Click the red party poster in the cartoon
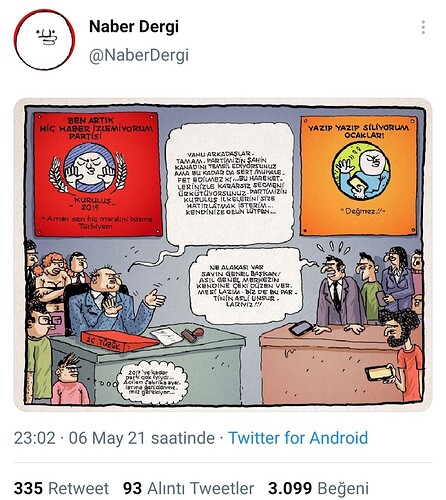 (x=97, y=174)
